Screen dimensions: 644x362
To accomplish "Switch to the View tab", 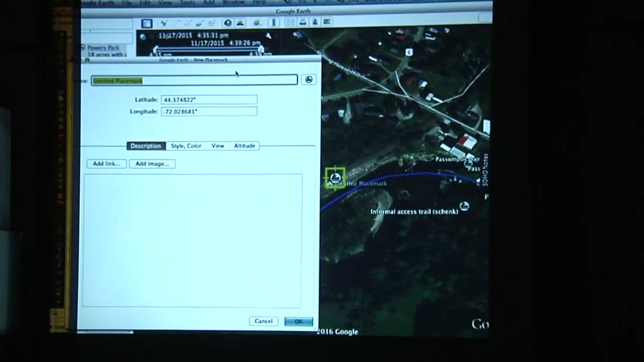I will click(x=217, y=145).
